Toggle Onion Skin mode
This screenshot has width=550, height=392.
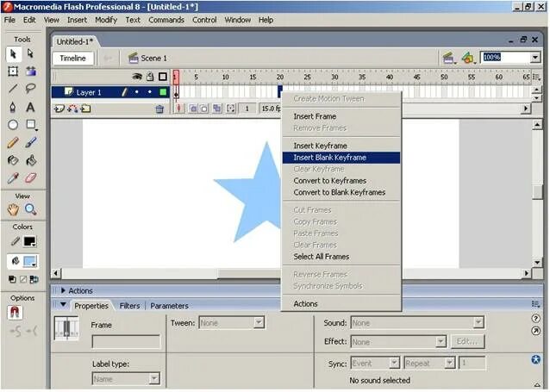(193, 109)
